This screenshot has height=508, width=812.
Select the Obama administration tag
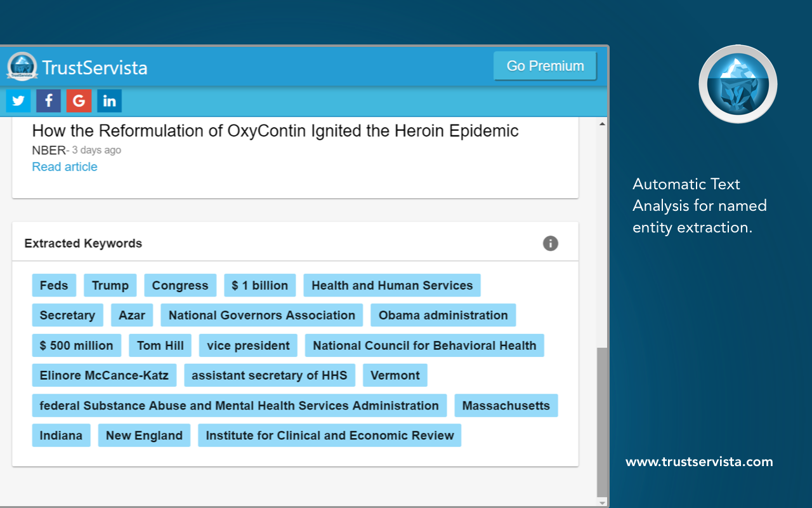pyautogui.click(x=443, y=316)
